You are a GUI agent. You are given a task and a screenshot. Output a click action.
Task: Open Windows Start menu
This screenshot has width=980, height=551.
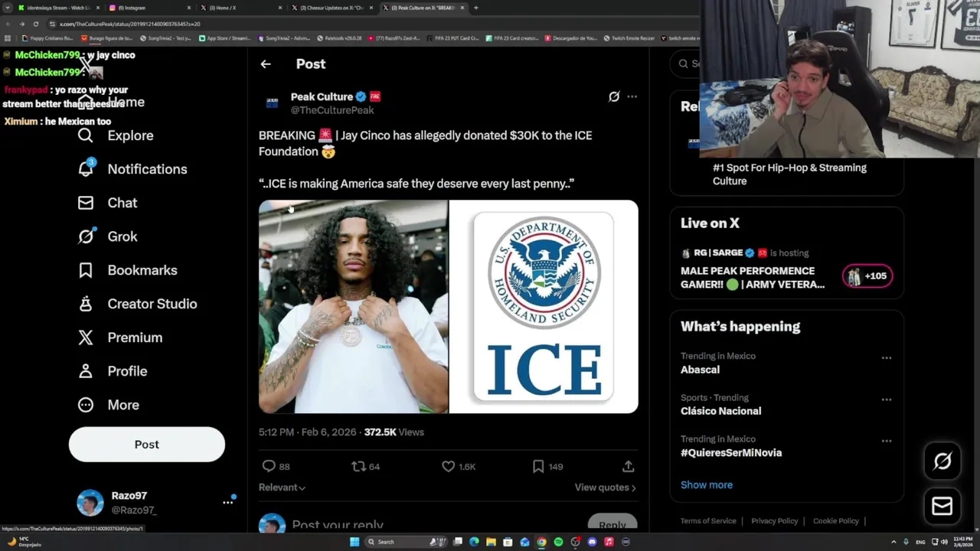[354, 542]
